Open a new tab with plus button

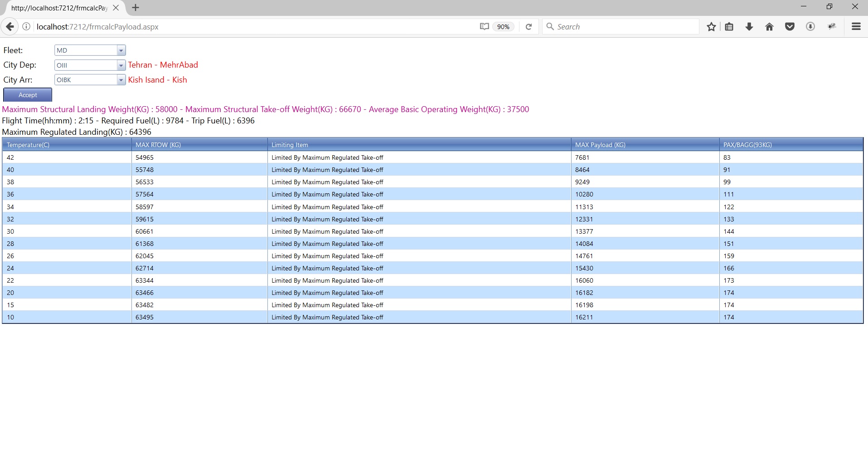[135, 8]
